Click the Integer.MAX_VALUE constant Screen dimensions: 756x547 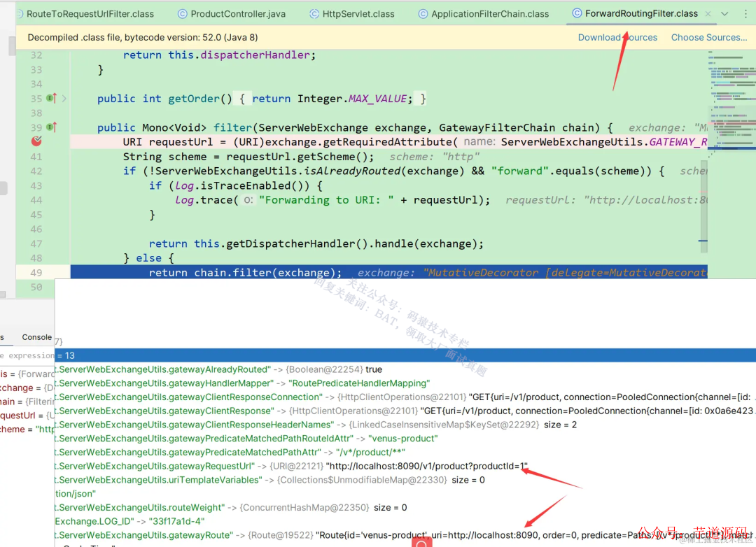click(352, 99)
